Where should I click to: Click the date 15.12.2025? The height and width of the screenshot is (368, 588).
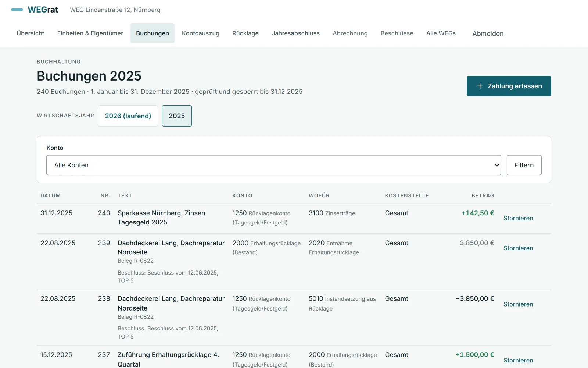point(56,355)
